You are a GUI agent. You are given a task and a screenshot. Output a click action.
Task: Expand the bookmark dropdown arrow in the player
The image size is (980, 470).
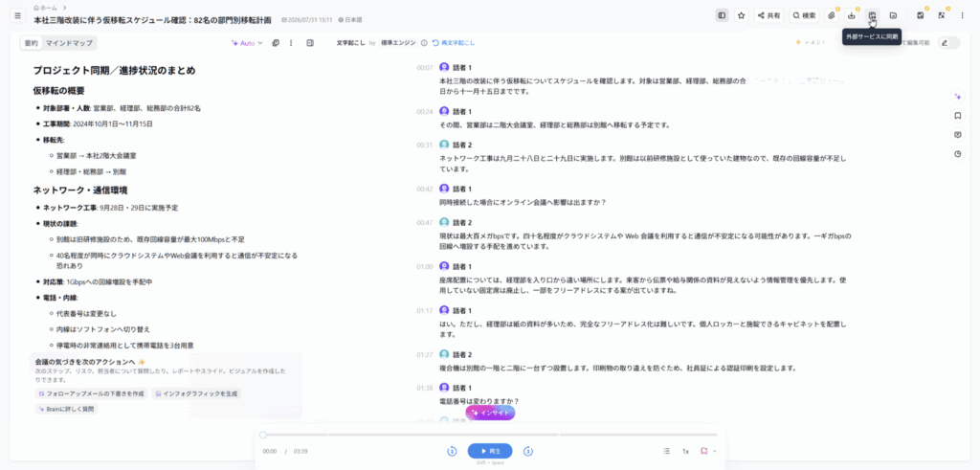pyautogui.click(x=714, y=451)
